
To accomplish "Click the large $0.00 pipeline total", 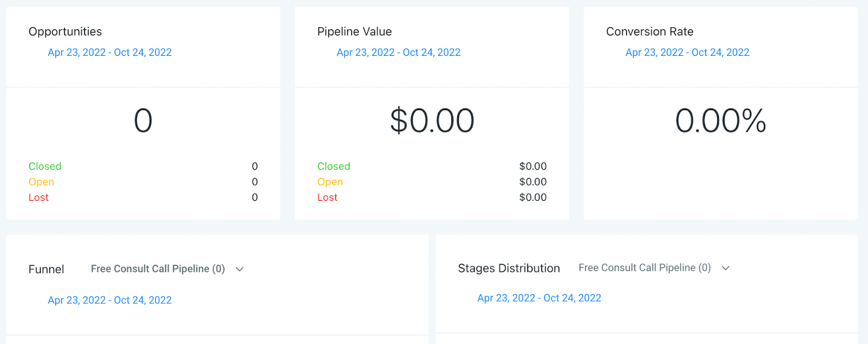I will pos(432,120).
